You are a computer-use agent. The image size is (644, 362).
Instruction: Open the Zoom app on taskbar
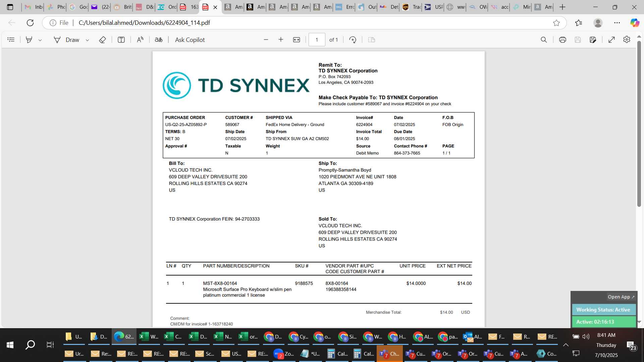pos(284,354)
